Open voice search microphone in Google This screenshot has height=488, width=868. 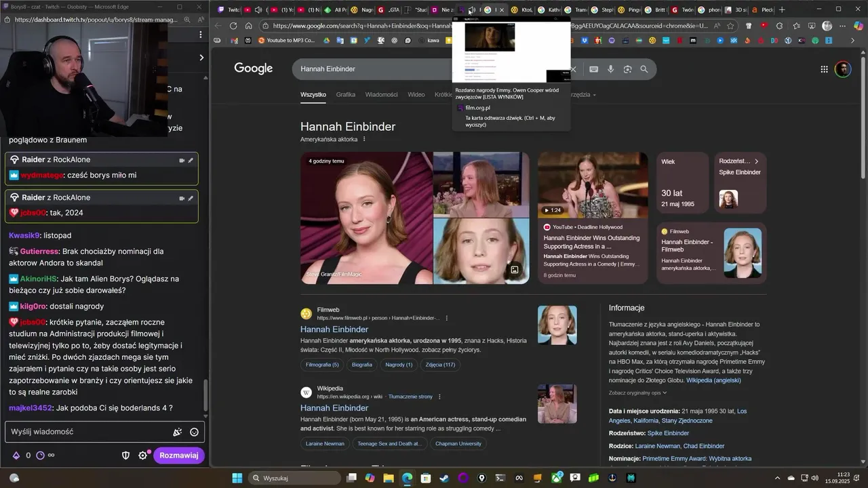click(610, 69)
